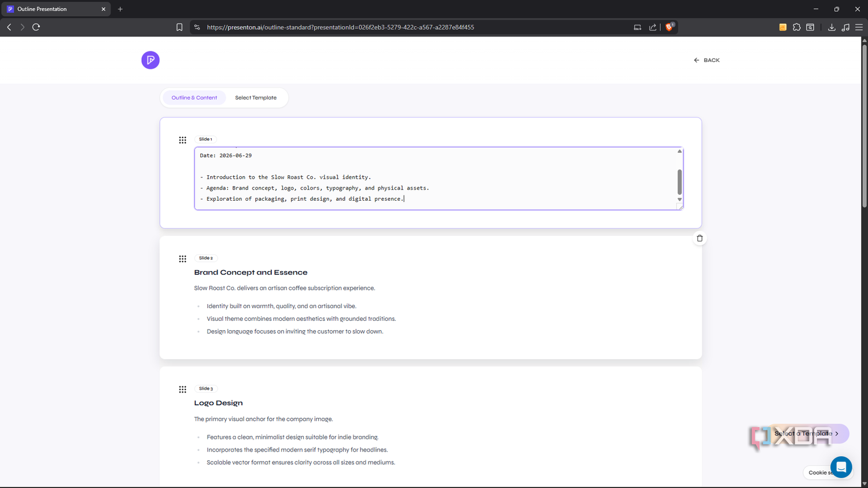Click 'The primary visual anchor' sentence

pos(263,419)
